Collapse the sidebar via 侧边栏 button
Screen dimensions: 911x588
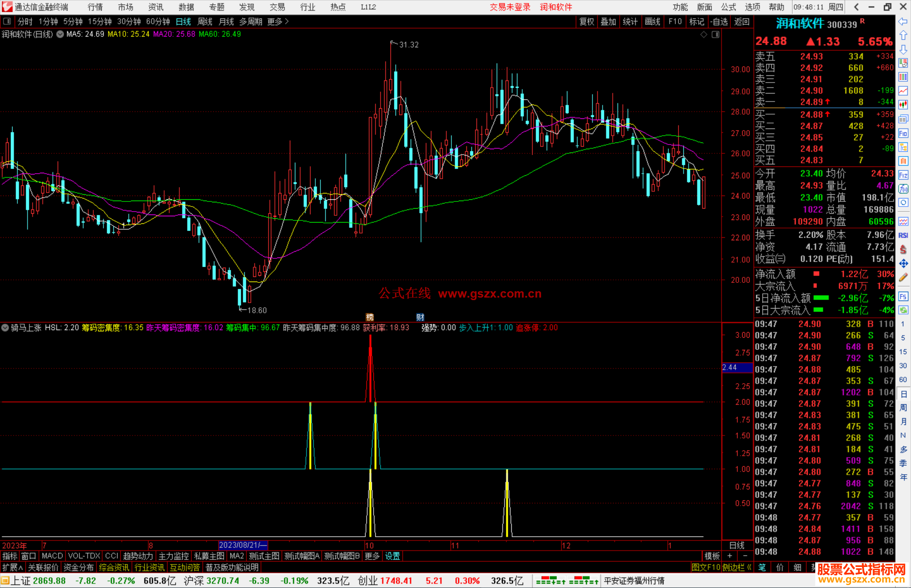click(x=736, y=567)
